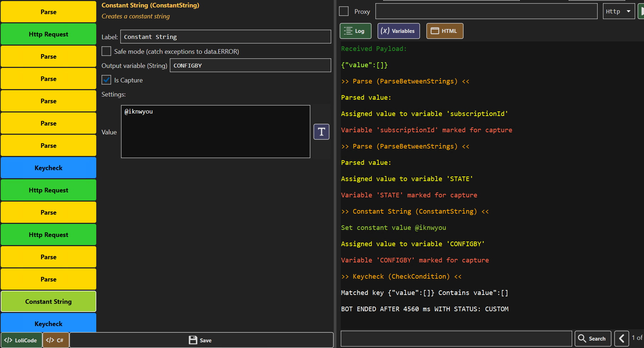Enable the Proxy checkbox
The height and width of the screenshot is (348, 644).
(344, 11)
